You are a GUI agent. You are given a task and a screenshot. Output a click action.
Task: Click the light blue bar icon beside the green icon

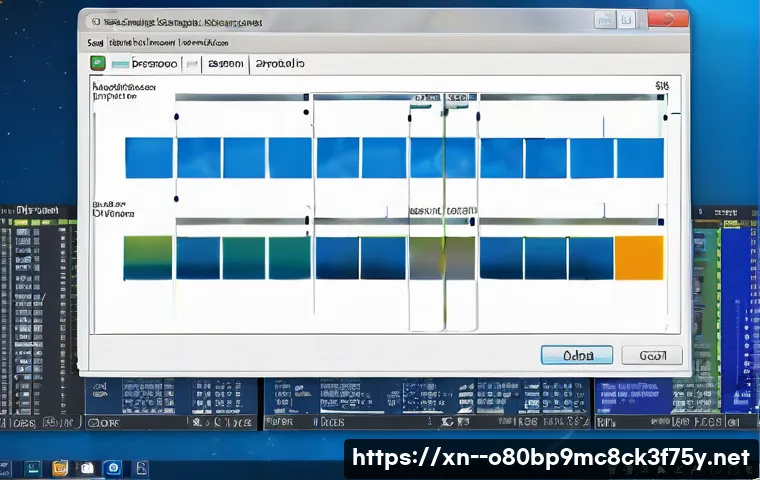(x=121, y=63)
